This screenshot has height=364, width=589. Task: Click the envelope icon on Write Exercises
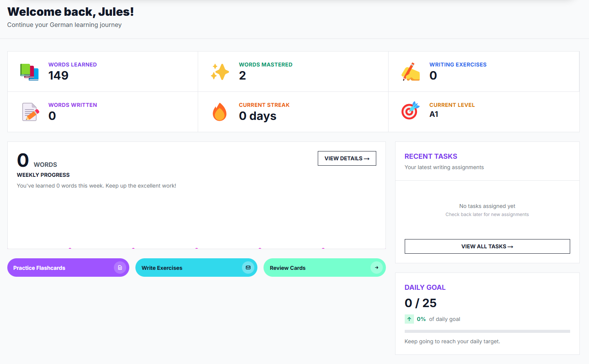[248, 268]
